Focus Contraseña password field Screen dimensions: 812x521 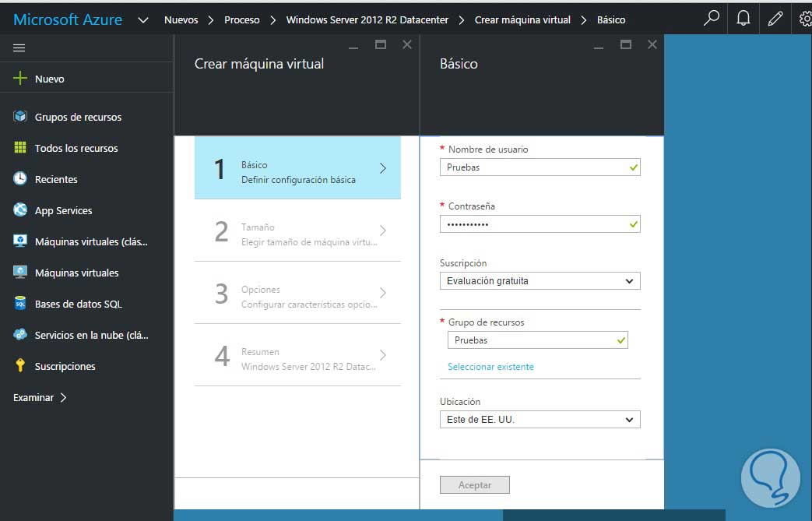click(x=540, y=224)
